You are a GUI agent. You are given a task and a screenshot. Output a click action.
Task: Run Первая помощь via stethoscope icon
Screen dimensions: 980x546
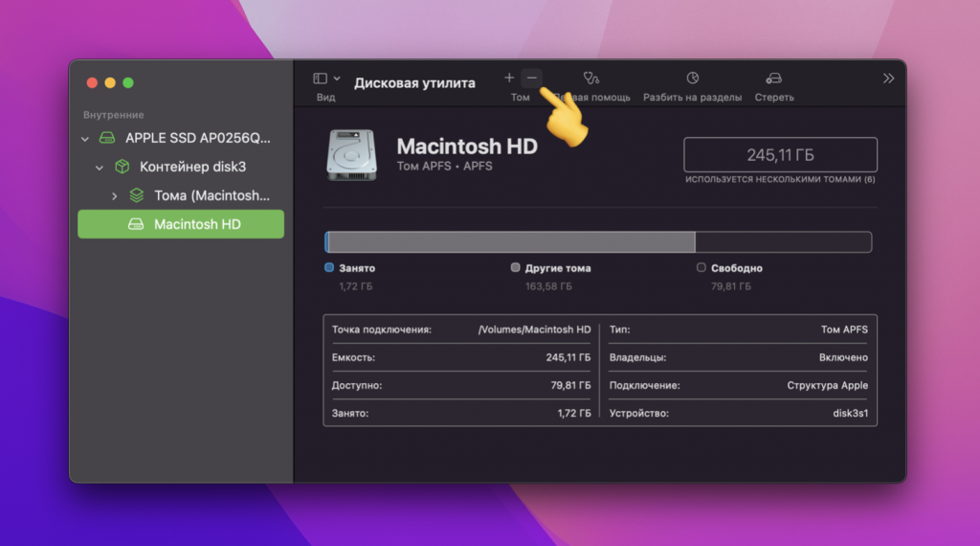593,79
